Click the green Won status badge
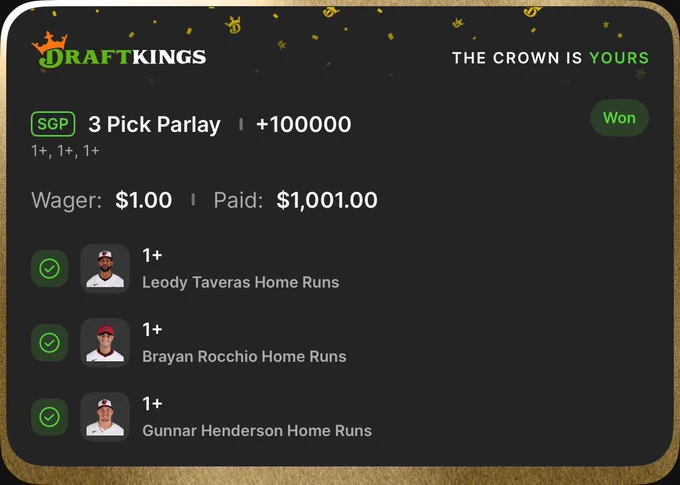This screenshot has height=485, width=680. [x=619, y=118]
